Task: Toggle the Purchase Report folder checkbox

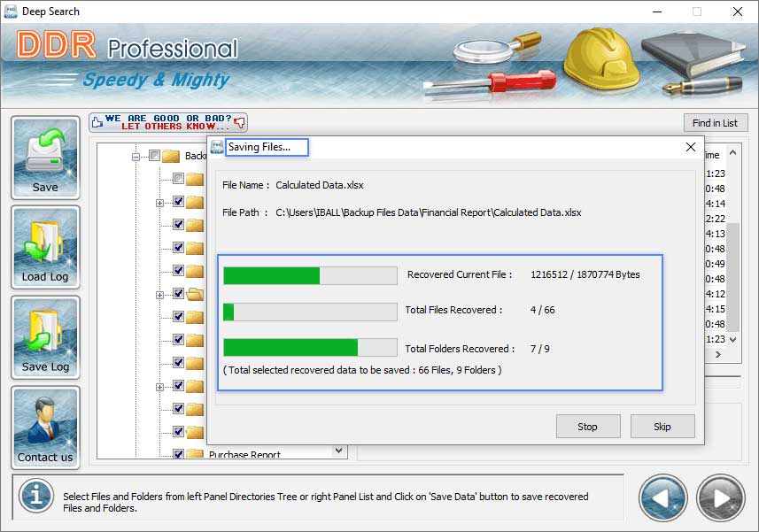Action: [178, 455]
